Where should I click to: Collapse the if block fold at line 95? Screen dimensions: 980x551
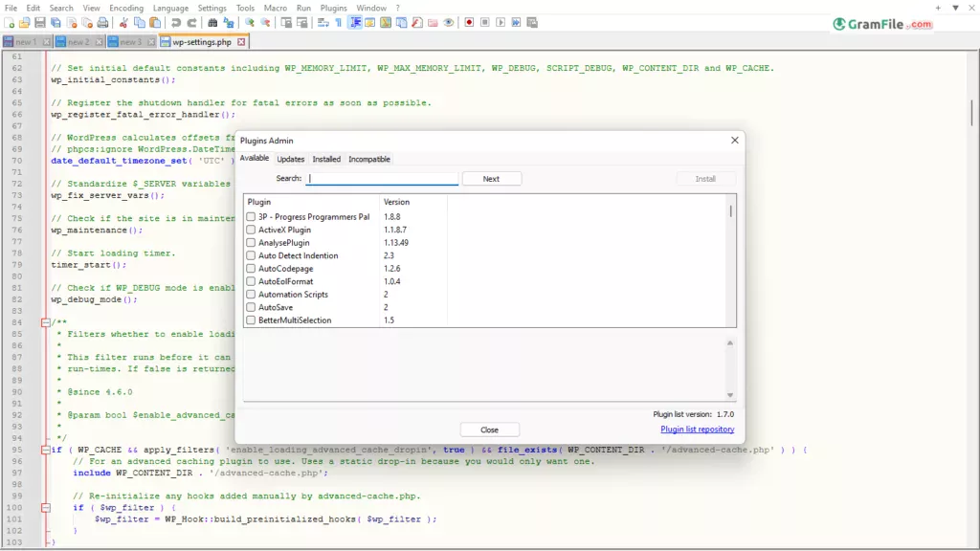point(46,450)
